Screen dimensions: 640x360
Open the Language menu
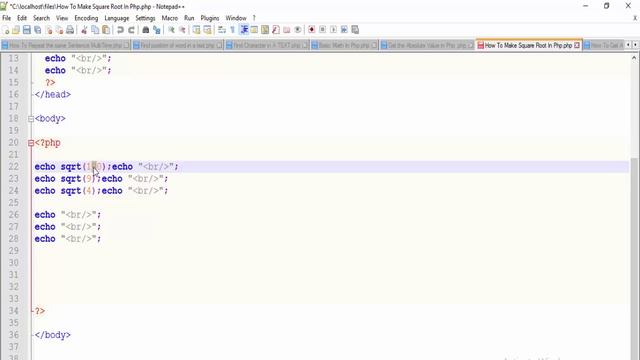(x=117, y=18)
